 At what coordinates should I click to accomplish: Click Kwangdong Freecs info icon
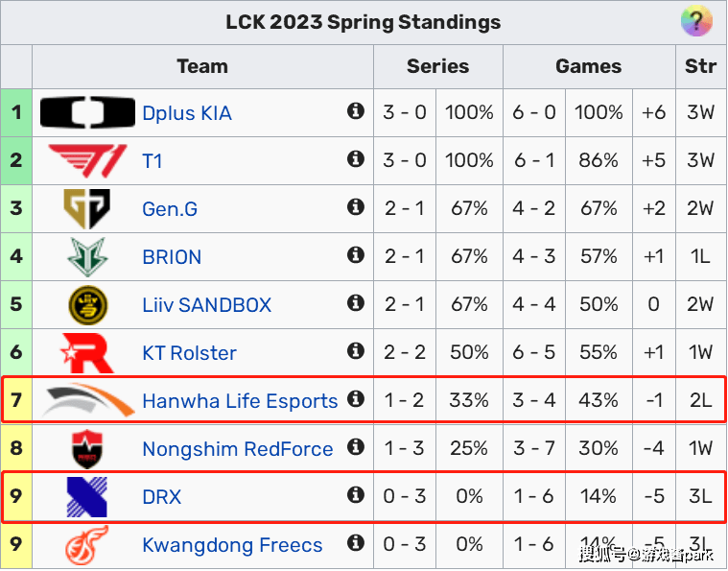click(x=355, y=542)
